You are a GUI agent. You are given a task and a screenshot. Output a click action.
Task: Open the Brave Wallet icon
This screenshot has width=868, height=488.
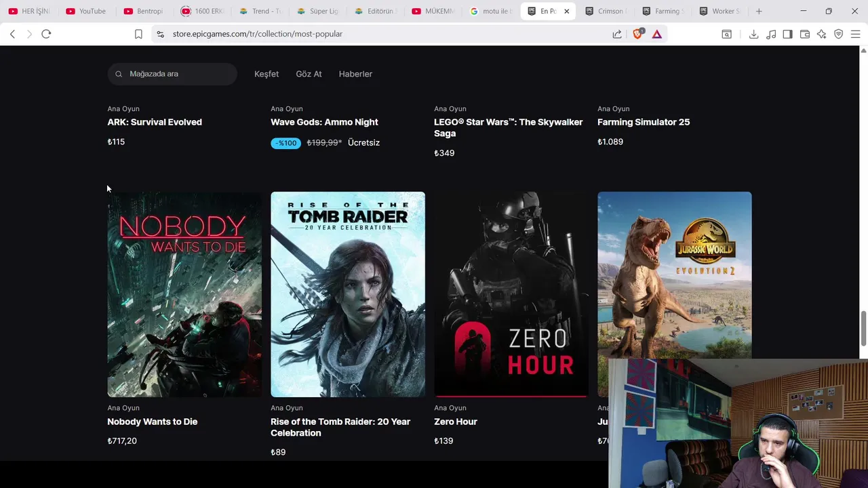[x=805, y=34]
